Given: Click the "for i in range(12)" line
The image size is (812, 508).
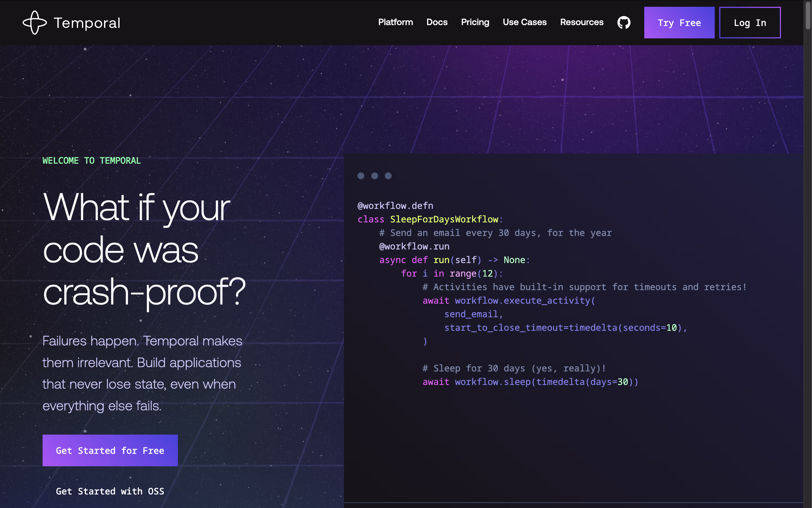Looking at the screenshot, I should (x=452, y=273).
